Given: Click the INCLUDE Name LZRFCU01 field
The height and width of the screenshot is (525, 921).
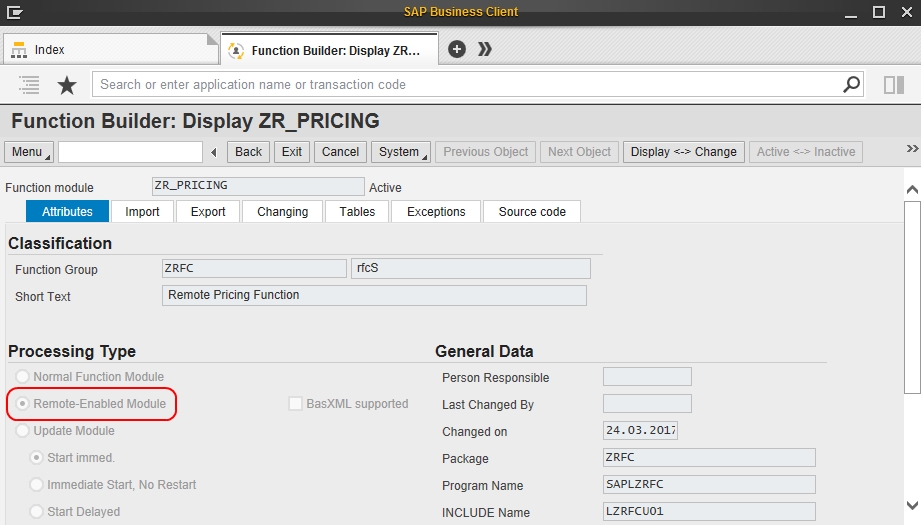Looking at the screenshot, I should [x=709, y=511].
